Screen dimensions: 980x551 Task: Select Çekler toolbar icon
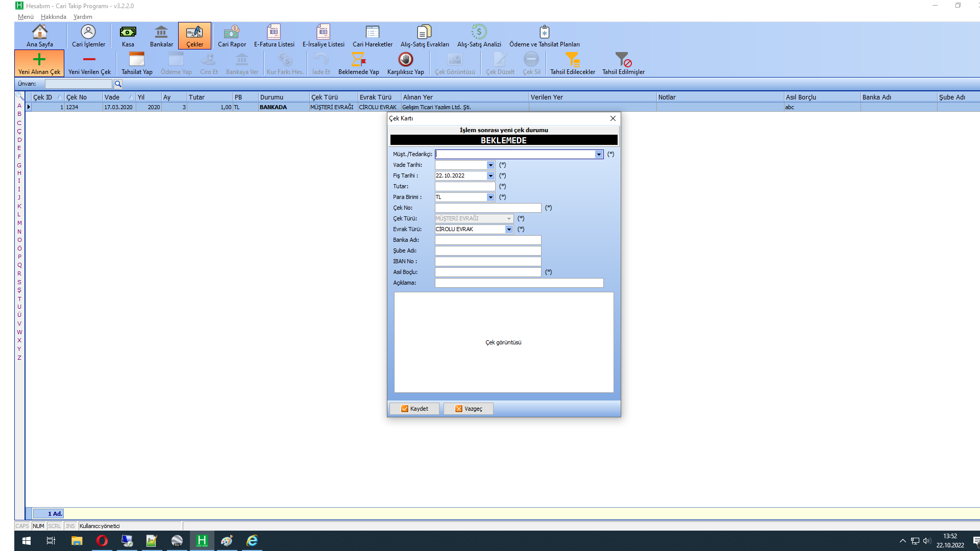tap(194, 36)
